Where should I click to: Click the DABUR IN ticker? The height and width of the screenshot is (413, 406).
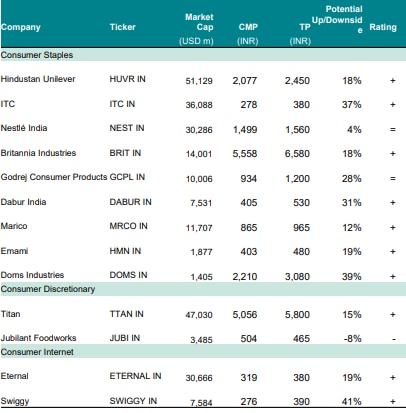point(130,202)
